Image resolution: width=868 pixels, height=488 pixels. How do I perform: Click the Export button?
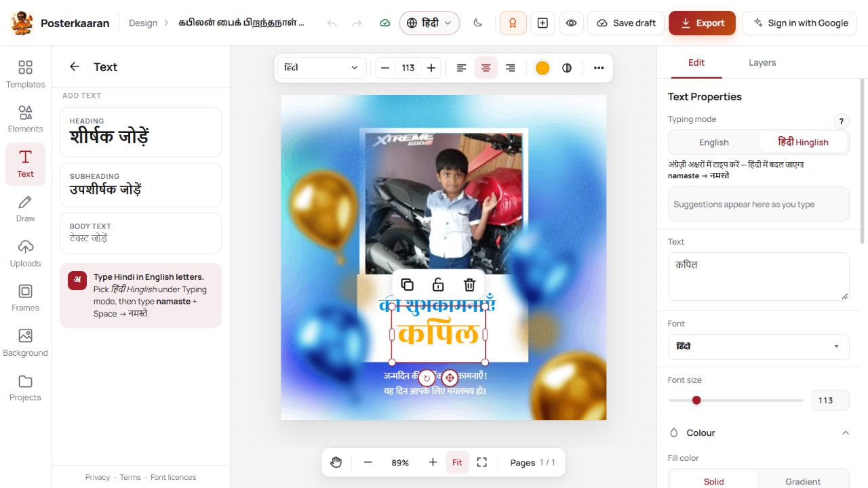point(702,23)
